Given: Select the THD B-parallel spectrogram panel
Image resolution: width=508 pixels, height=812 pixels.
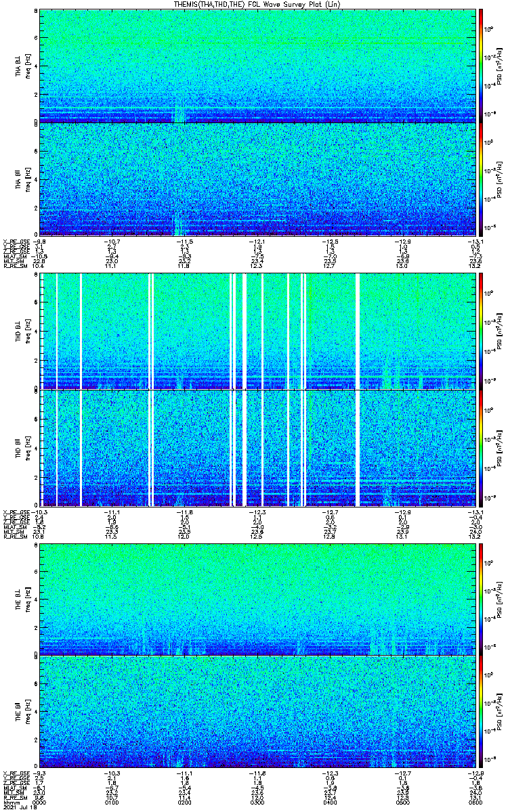Looking at the screenshot, I should 256,447.
